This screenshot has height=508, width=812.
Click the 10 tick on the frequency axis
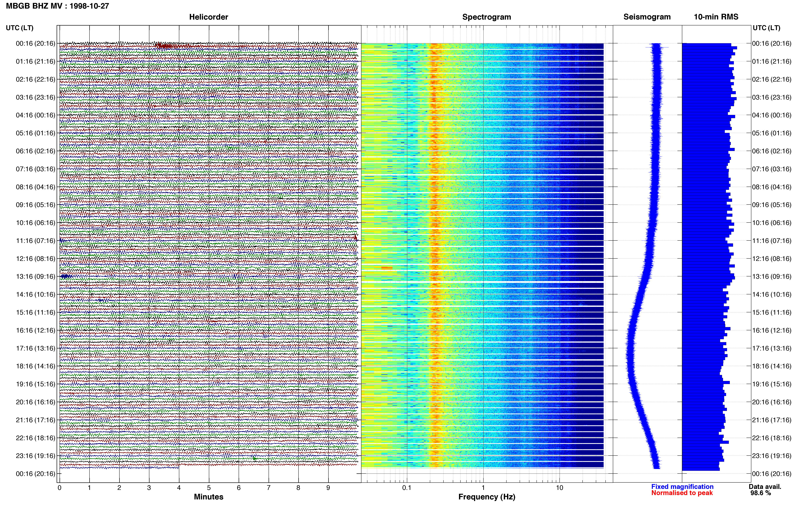pos(559,487)
